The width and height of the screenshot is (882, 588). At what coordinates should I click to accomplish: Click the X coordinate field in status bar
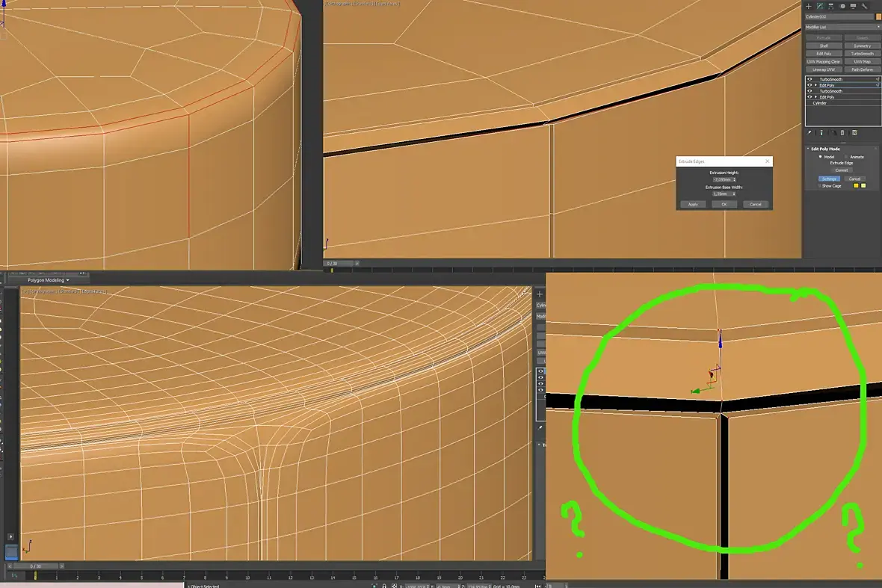[416, 587]
